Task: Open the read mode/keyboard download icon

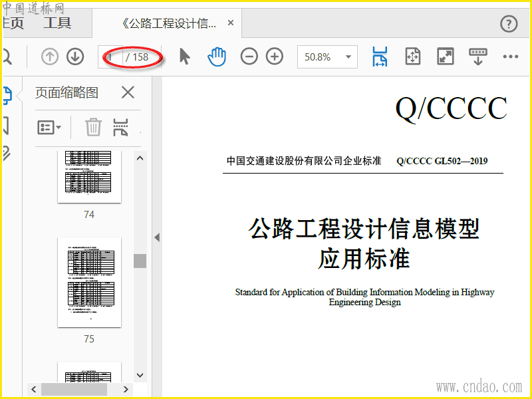Action: (x=477, y=57)
